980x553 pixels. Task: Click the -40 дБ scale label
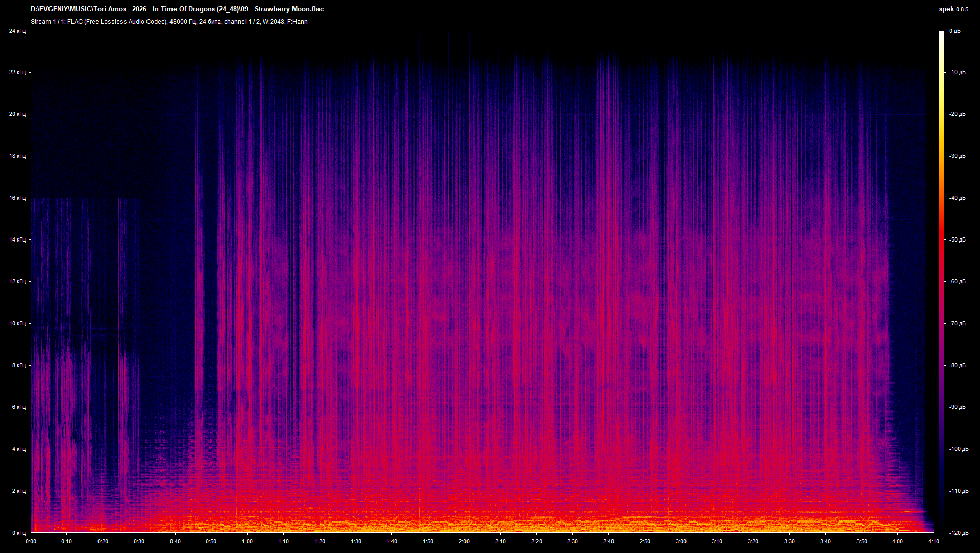(x=958, y=198)
